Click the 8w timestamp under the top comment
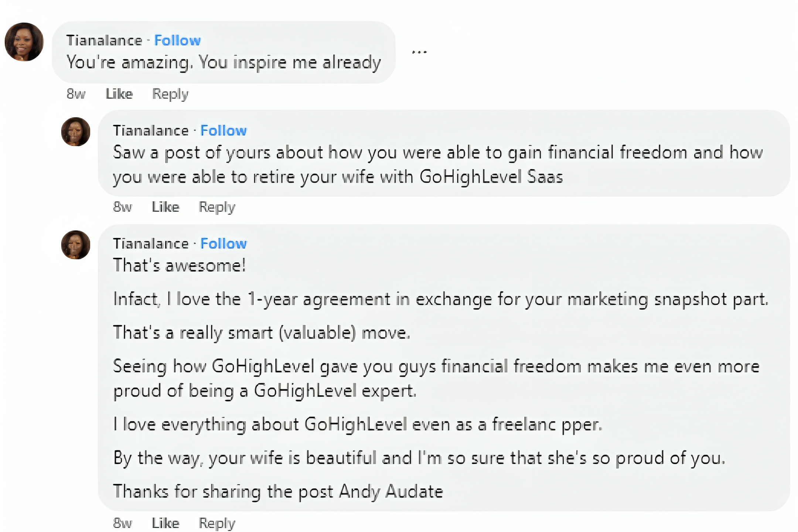Image resolution: width=798 pixels, height=532 pixels. click(x=76, y=94)
